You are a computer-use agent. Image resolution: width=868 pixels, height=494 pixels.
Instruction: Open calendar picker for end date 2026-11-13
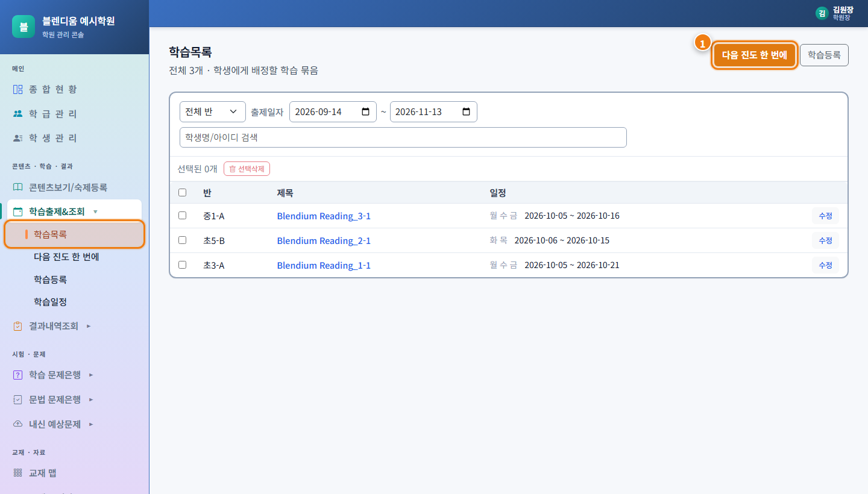(466, 112)
